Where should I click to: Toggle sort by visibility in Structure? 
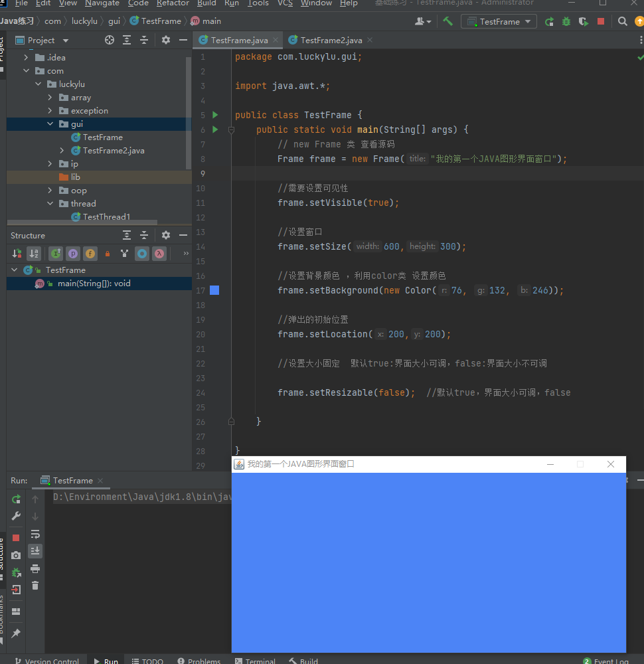[x=17, y=254]
